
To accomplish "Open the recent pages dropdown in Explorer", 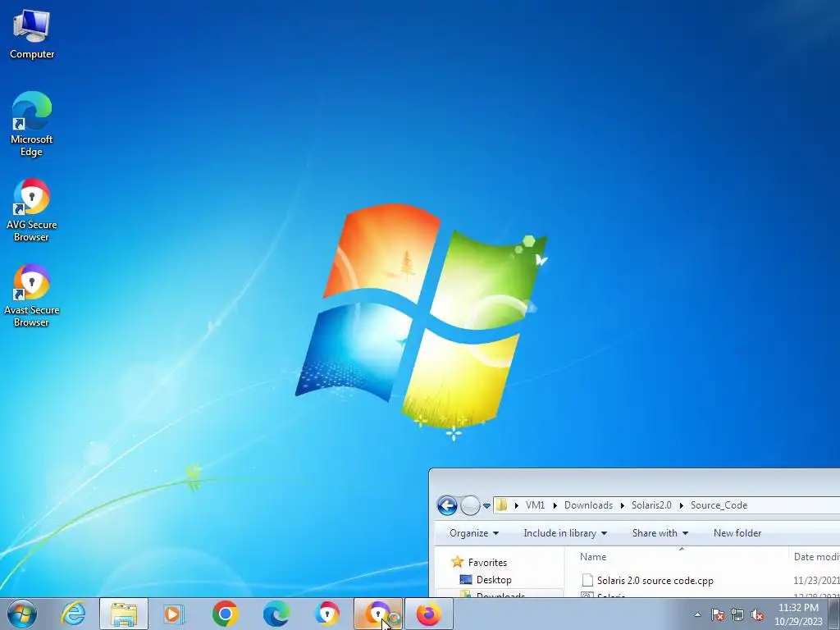I will (486, 505).
